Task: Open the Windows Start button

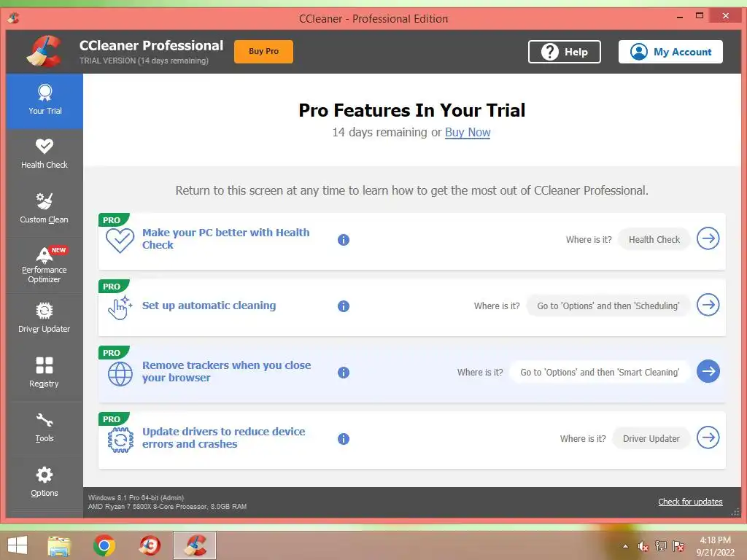Action: [18, 545]
